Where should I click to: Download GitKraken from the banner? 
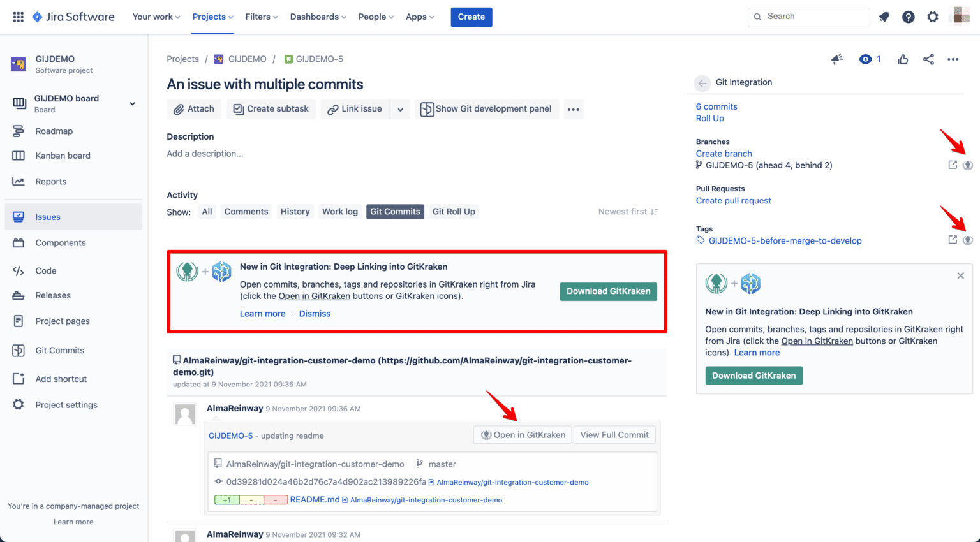607,291
